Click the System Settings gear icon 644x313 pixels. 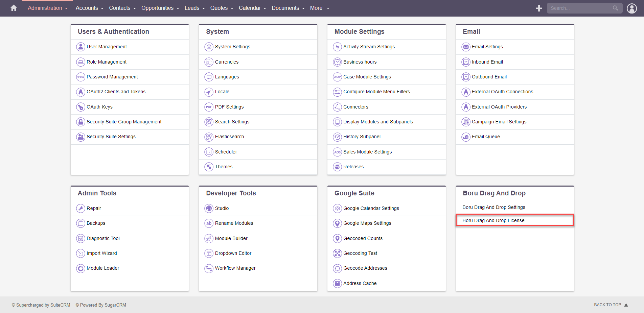click(209, 47)
